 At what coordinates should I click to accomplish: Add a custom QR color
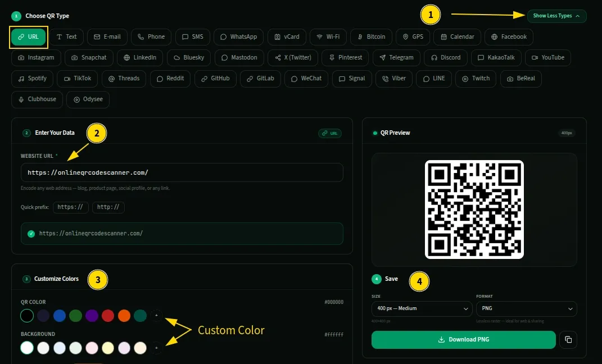(x=156, y=316)
